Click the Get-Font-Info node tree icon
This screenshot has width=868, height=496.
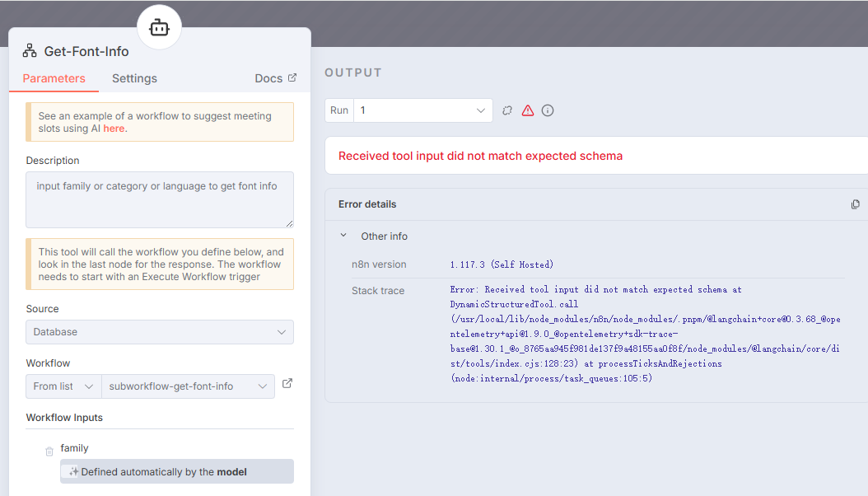coord(30,51)
